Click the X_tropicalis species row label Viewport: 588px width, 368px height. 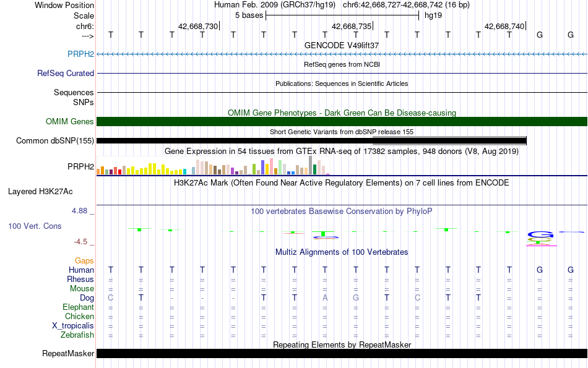pos(73,326)
